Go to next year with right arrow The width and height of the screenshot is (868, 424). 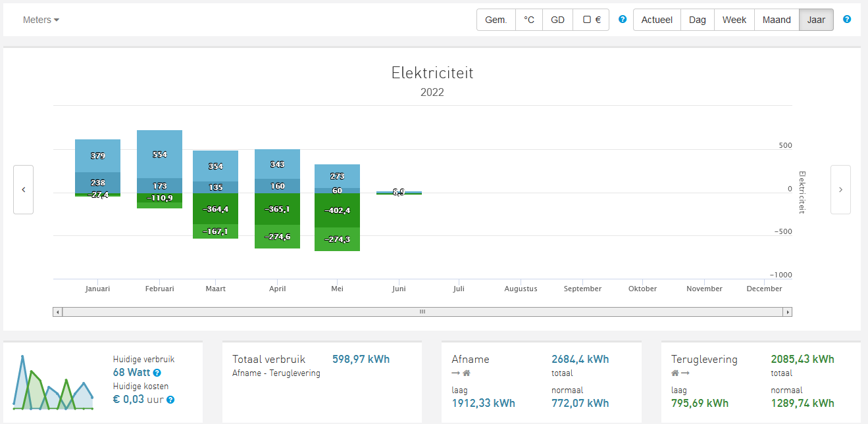(840, 189)
